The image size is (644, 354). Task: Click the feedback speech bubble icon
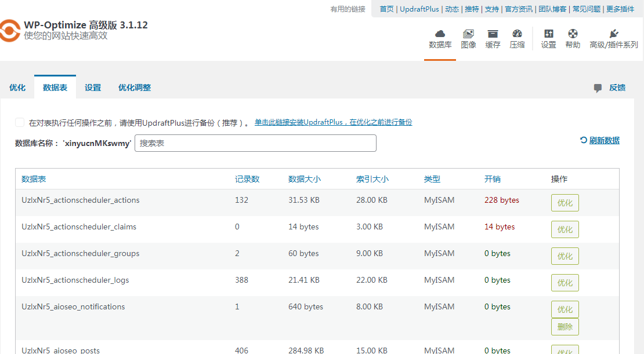[598, 87]
